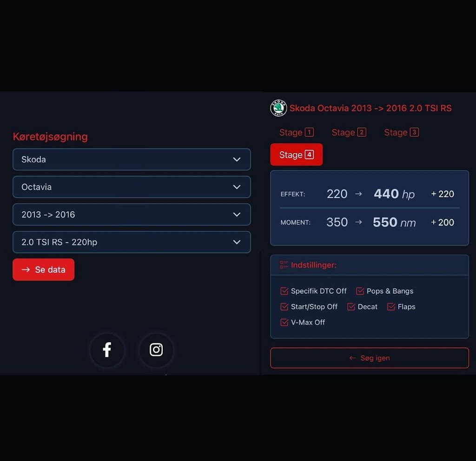Switch to the Stage 1 tab

tap(296, 133)
